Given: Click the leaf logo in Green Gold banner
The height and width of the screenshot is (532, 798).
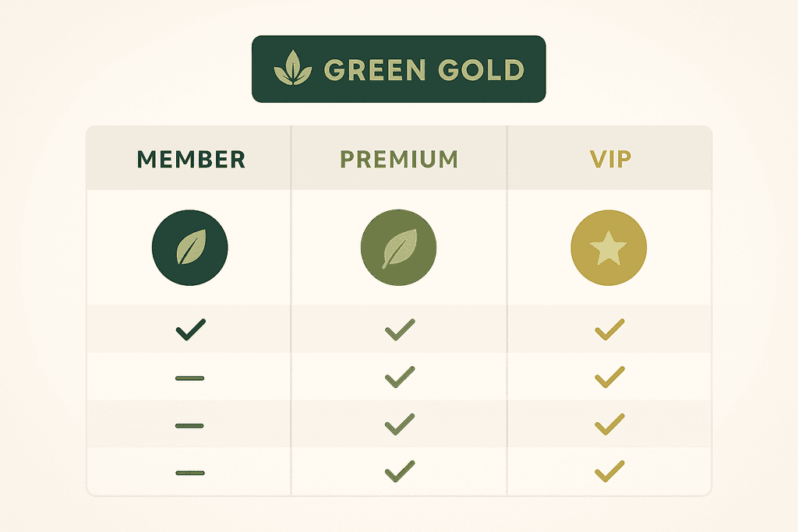Looking at the screenshot, I should (x=292, y=69).
